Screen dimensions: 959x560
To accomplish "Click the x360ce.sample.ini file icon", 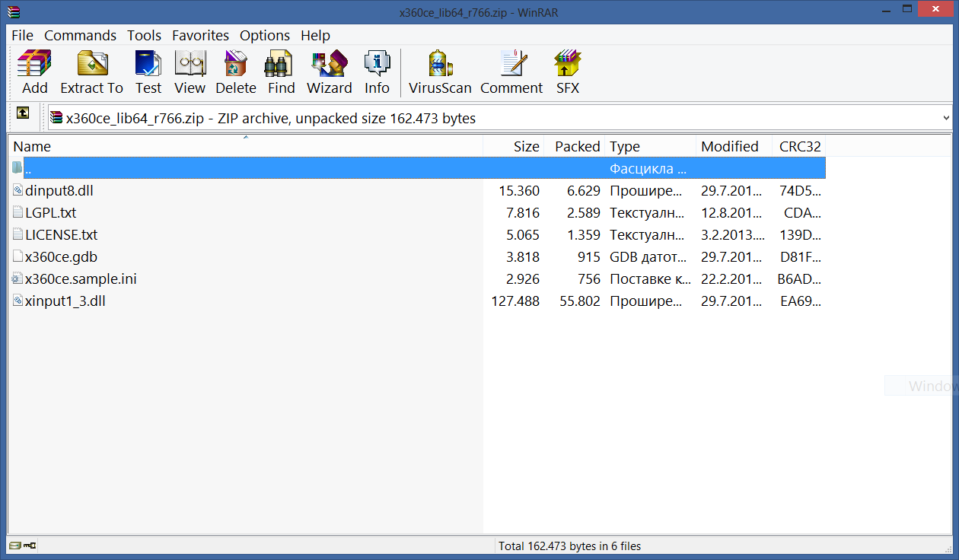I will 18,278.
